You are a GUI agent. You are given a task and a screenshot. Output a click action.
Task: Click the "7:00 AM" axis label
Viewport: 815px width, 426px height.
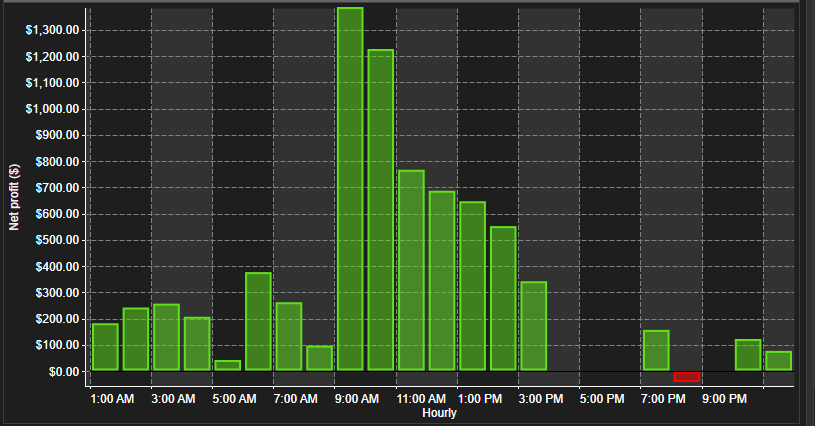tap(296, 399)
